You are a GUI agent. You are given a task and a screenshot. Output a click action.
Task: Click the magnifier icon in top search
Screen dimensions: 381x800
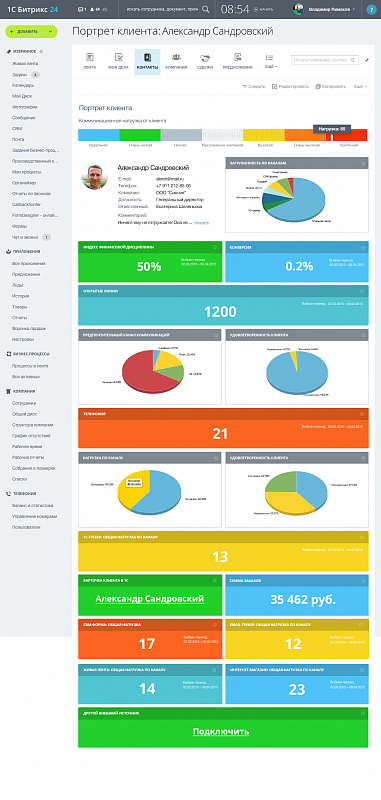point(206,9)
